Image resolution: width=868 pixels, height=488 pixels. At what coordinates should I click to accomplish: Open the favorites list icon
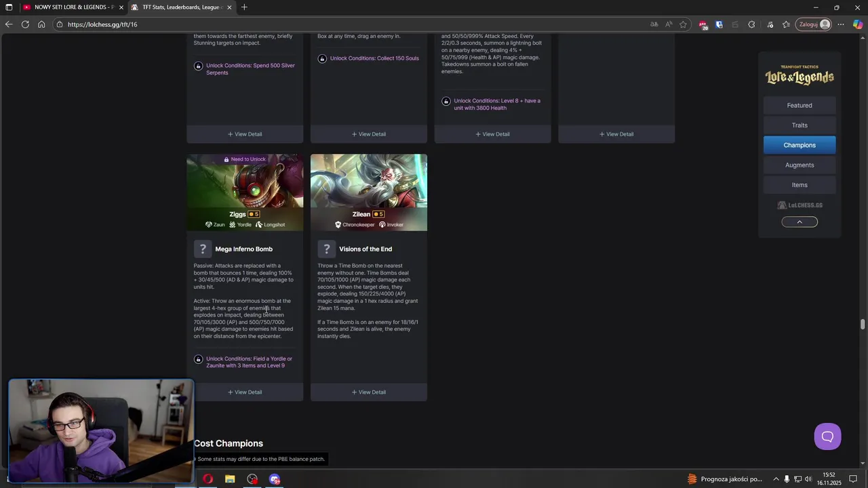(786, 24)
